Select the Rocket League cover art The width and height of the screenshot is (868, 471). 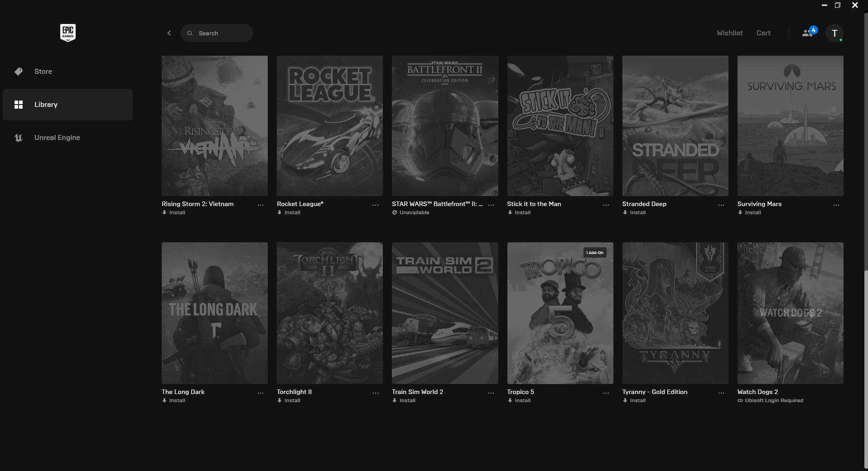(330, 126)
